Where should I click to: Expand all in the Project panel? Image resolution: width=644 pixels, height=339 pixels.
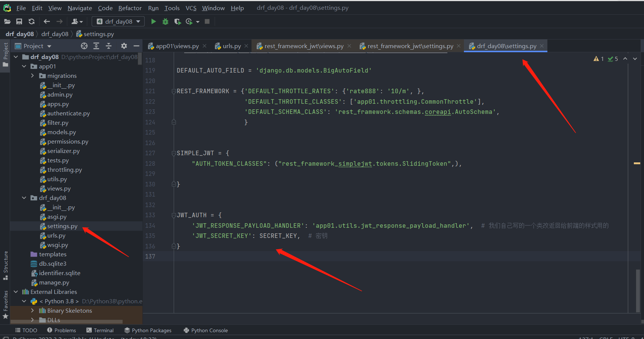pos(96,46)
